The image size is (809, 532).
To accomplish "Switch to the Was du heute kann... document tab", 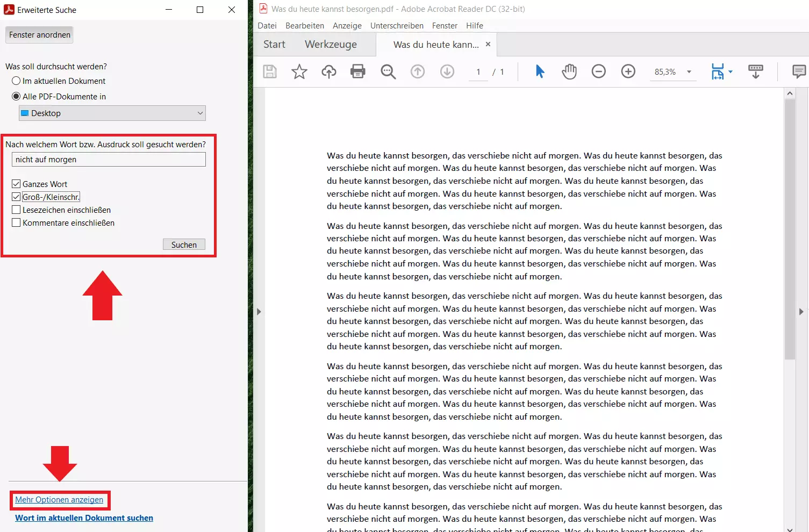I will coord(436,45).
